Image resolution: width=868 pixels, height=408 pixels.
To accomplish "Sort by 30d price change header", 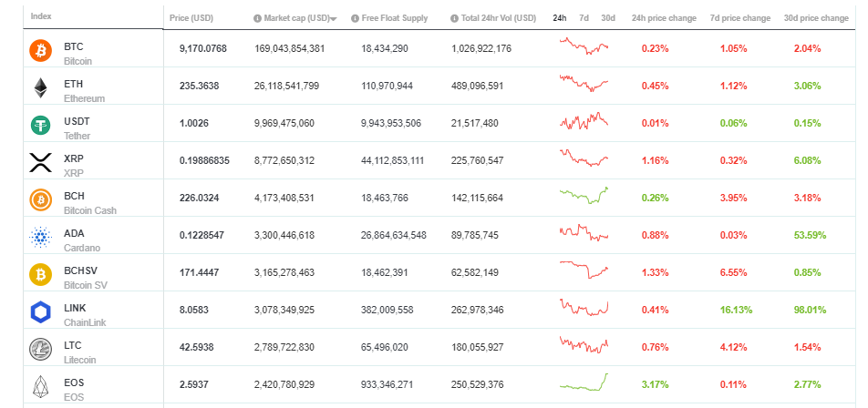I will pos(815,18).
